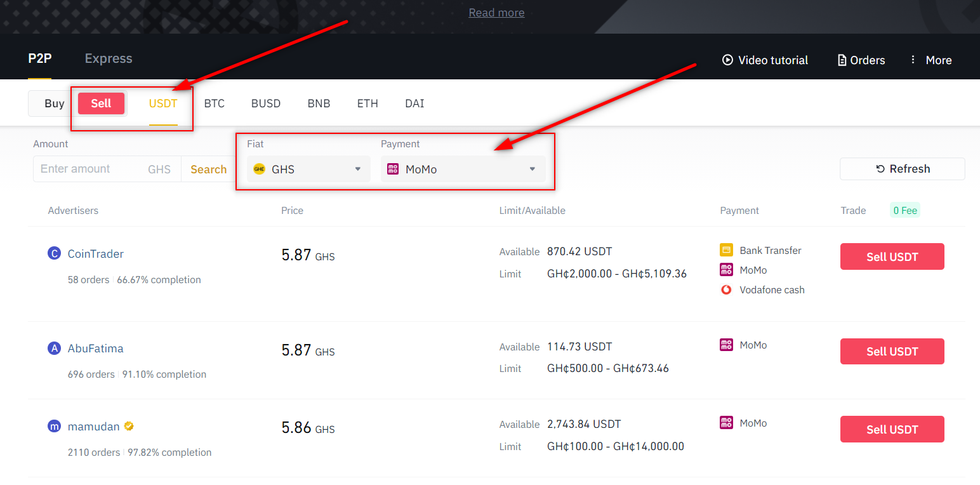
Task: Click the 870.42 USDT available amount
Action: [x=579, y=251]
